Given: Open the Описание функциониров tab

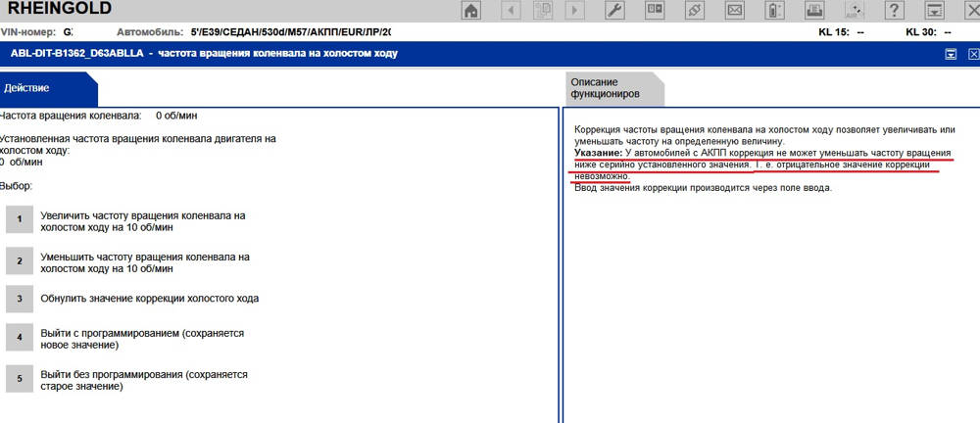Looking at the screenshot, I should 608,88.
